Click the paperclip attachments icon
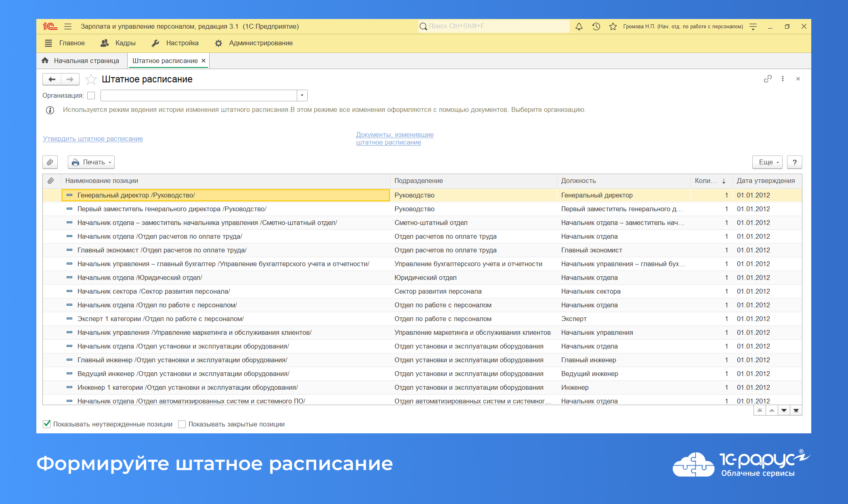848x504 pixels. [x=50, y=162]
